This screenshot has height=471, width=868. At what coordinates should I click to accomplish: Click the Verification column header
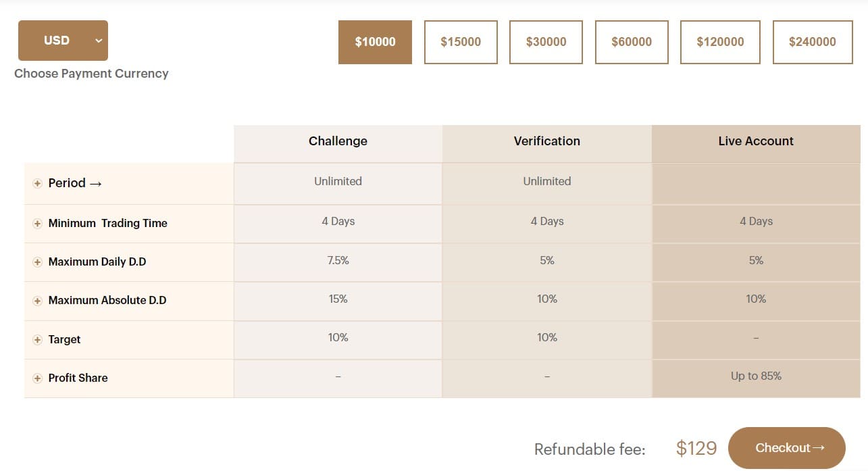click(546, 141)
